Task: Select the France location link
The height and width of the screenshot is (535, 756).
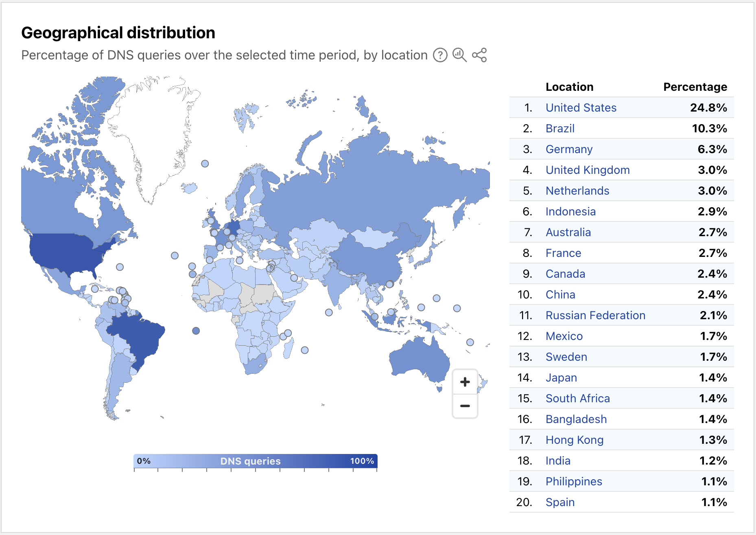Action: click(563, 253)
